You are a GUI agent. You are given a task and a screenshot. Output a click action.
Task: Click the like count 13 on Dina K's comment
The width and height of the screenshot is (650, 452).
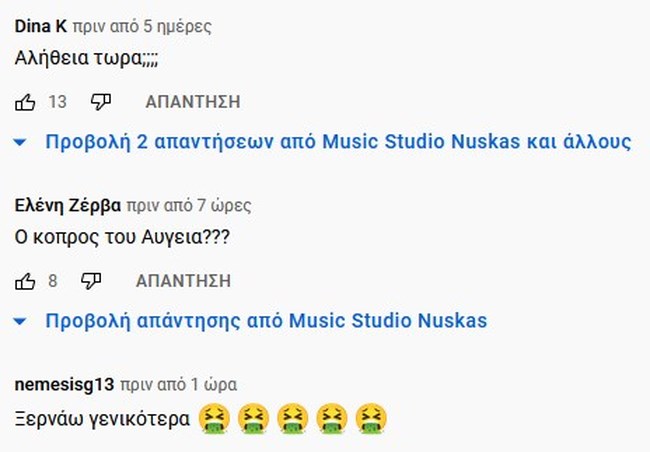[58, 102]
